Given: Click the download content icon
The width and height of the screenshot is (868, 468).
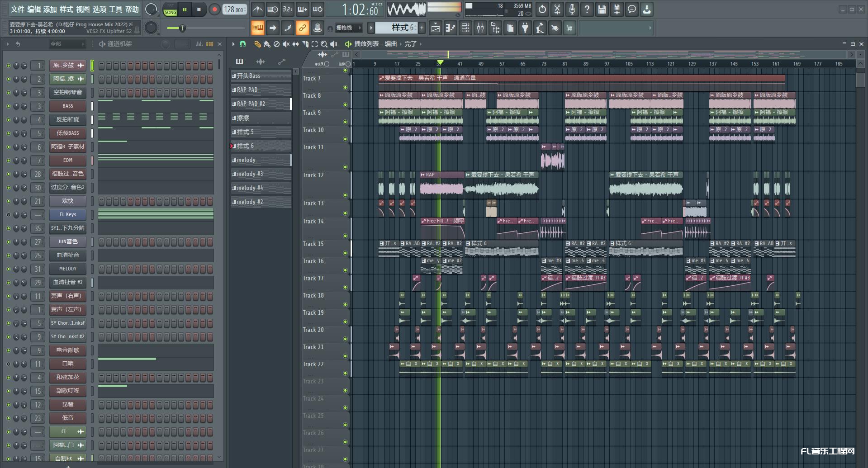Looking at the screenshot, I should 647,9.
